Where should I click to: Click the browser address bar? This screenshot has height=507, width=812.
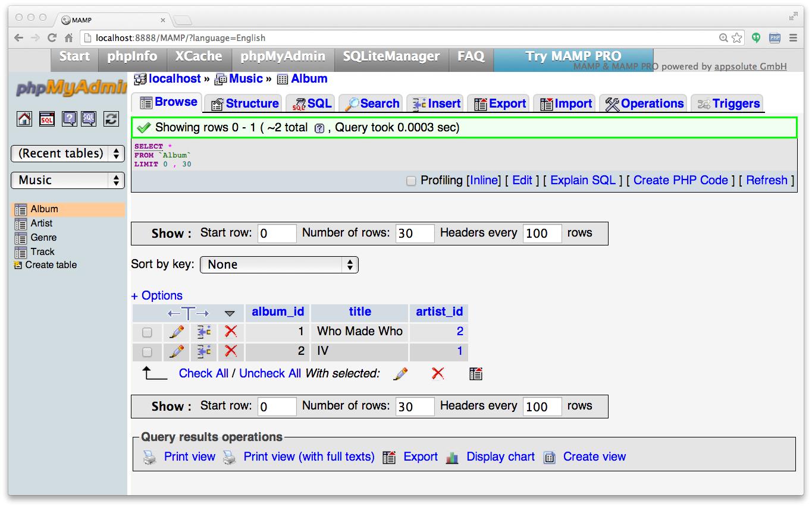click(399, 37)
